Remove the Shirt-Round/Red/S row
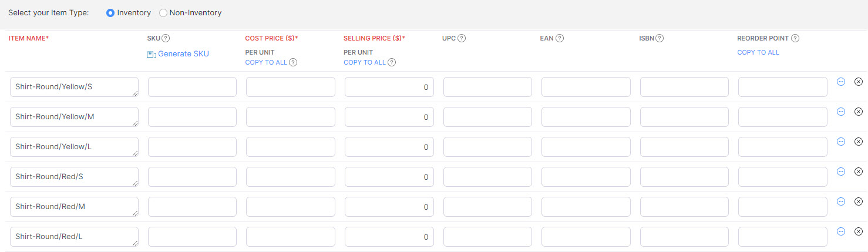 point(858,172)
